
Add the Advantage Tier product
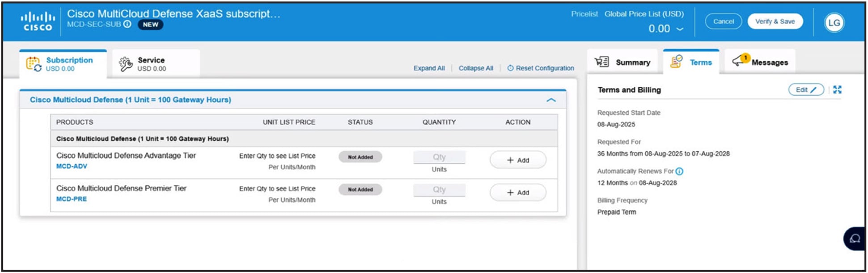point(518,160)
